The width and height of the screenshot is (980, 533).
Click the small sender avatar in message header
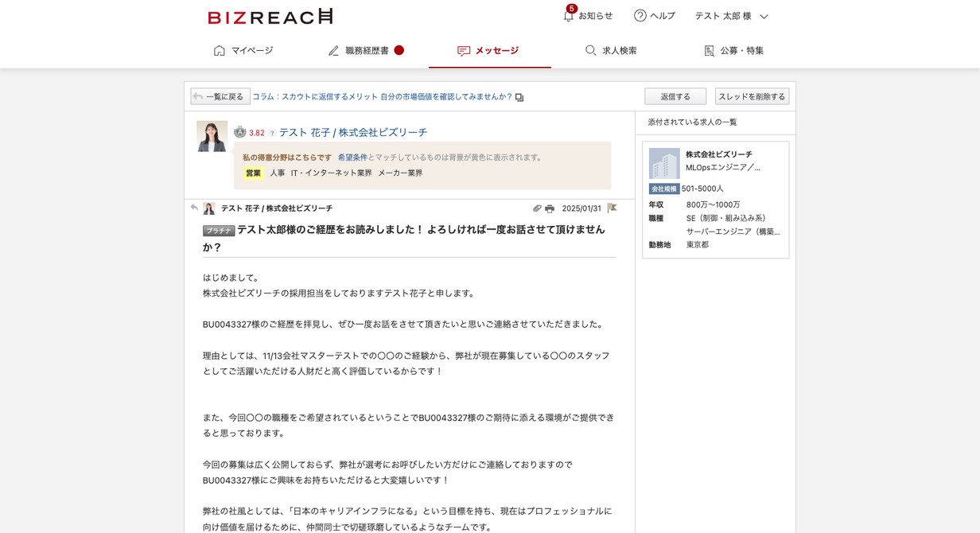209,208
